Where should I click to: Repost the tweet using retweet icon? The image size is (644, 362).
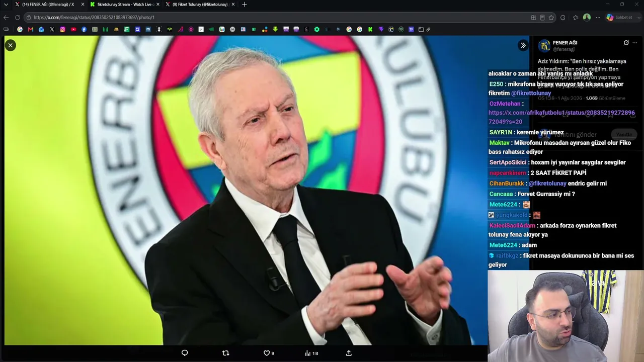tap(225, 353)
